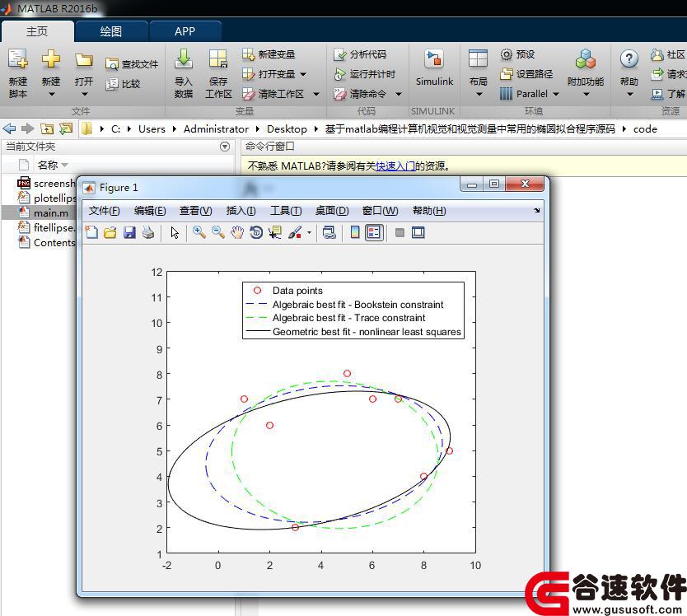Click the Preferences (预设) gear button
The image size is (687, 616).
pyautogui.click(x=517, y=54)
